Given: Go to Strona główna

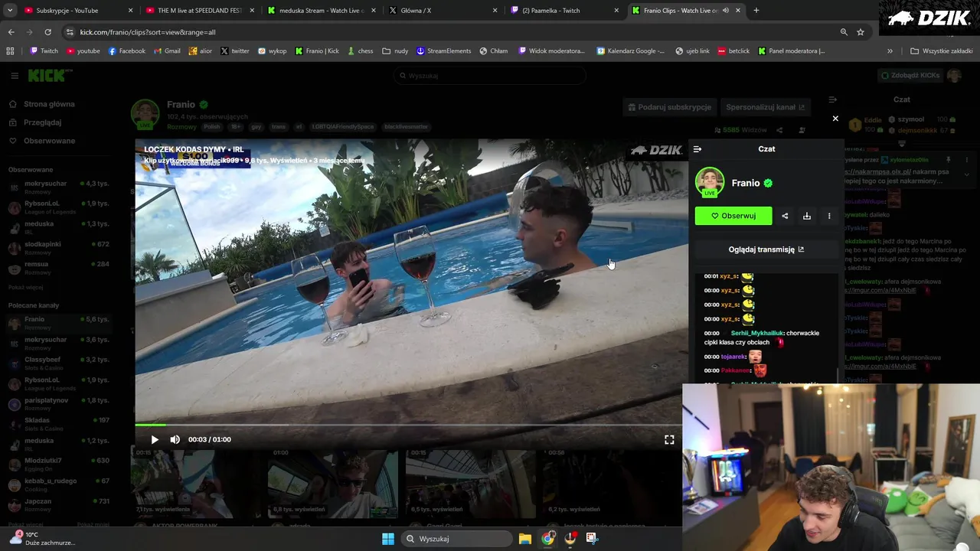Looking at the screenshot, I should tap(49, 104).
